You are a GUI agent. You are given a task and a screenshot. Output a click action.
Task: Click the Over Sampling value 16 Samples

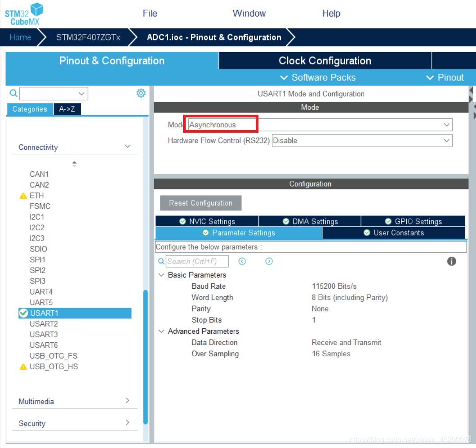[331, 354]
